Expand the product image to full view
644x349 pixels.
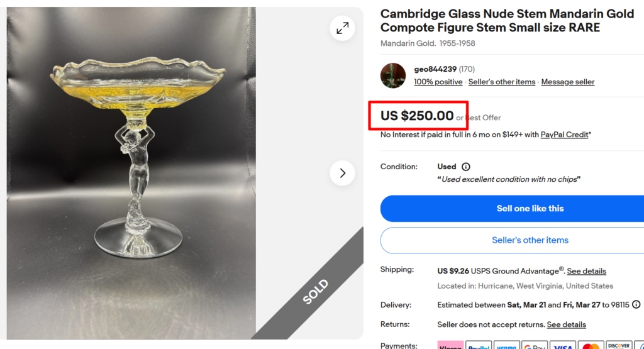point(342,28)
